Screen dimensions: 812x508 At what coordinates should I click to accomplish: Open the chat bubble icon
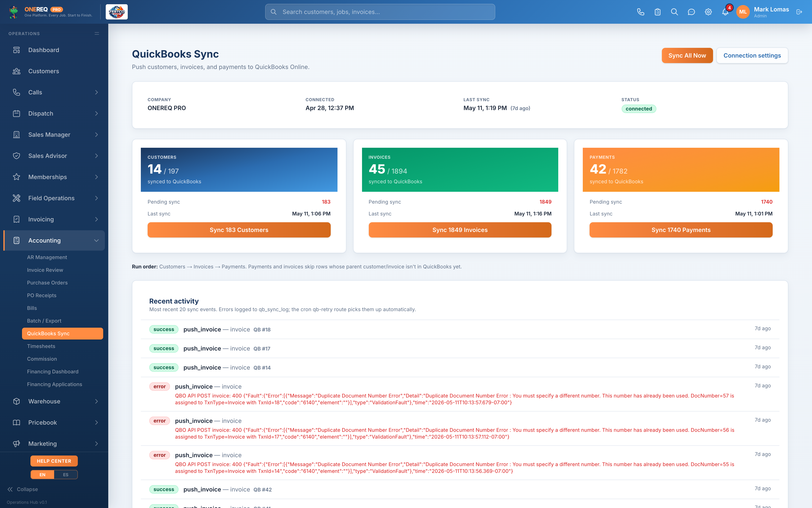691,12
